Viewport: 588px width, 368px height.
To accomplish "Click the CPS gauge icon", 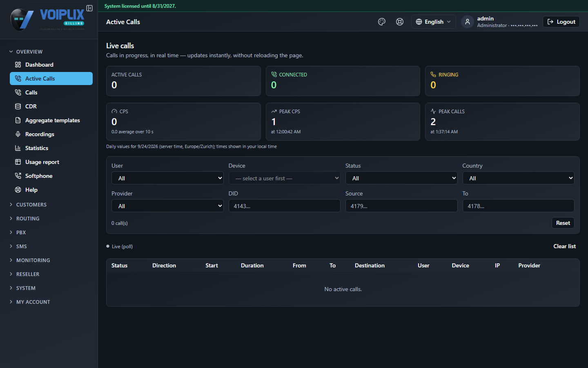I will (x=114, y=111).
